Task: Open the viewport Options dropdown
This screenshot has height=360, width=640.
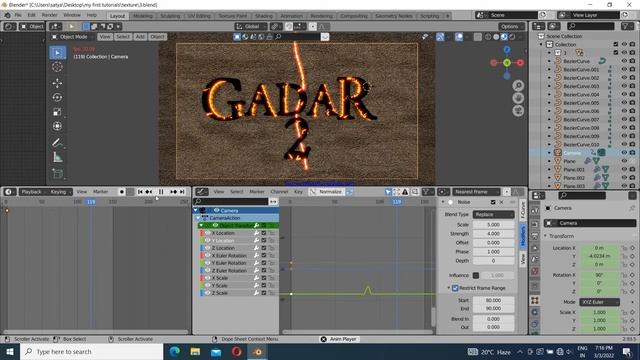Action: pos(511,26)
